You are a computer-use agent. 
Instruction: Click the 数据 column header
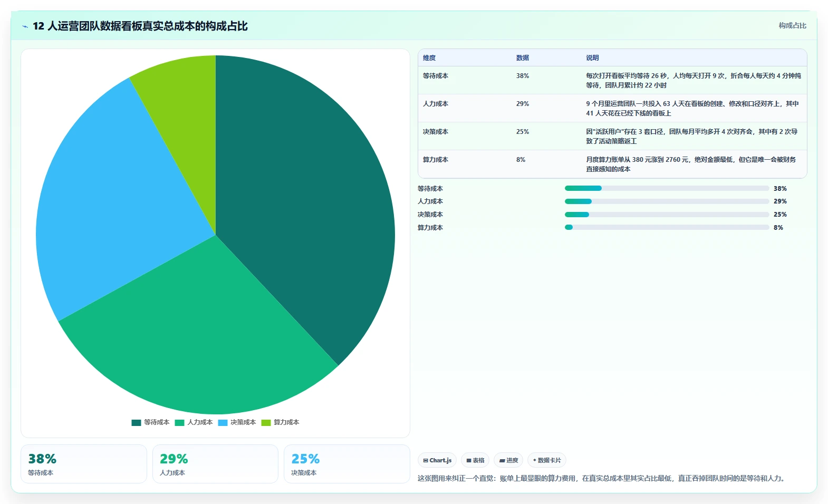click(x=523, y=58)
